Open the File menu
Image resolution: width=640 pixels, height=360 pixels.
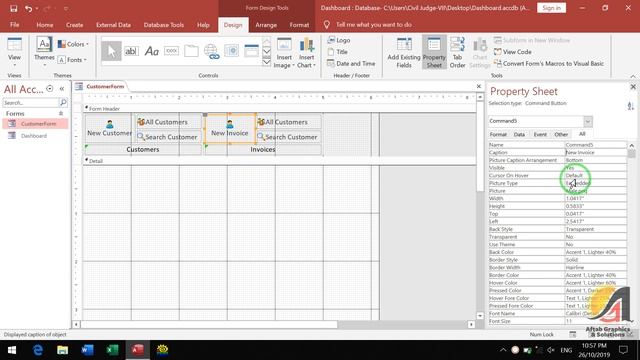coord(14,25)
